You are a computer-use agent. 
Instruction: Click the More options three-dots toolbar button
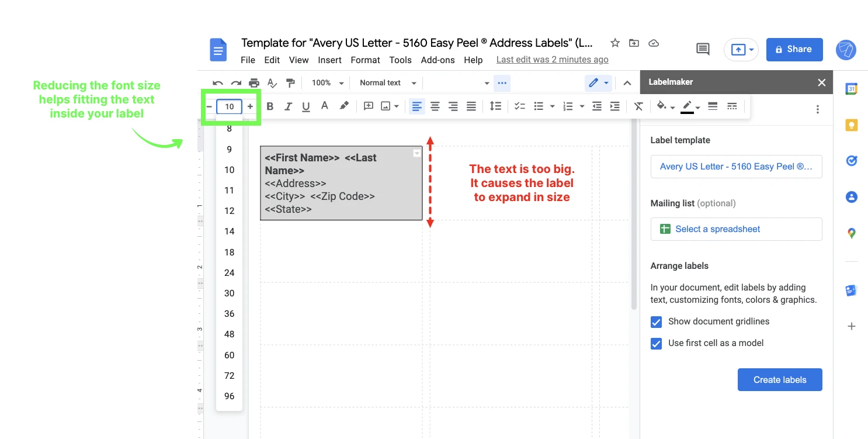[x=502, y=83]
